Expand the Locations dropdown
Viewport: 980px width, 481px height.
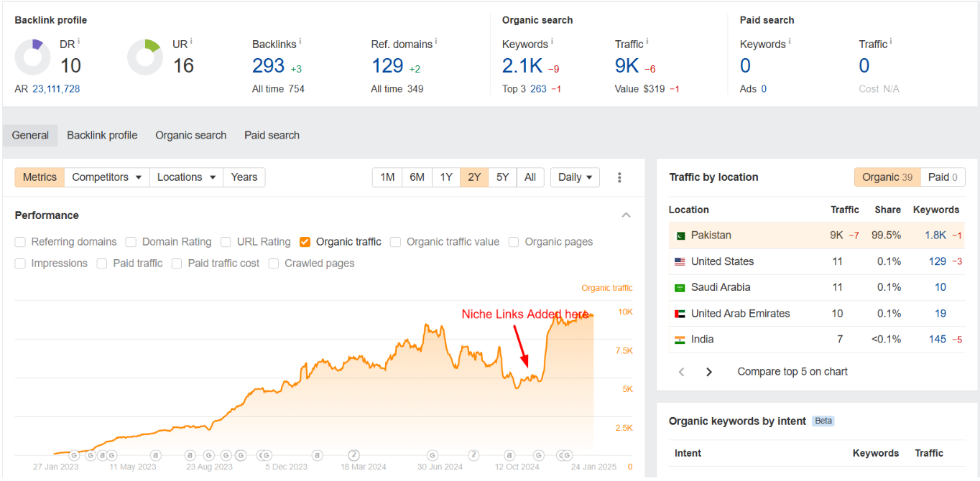185,177
